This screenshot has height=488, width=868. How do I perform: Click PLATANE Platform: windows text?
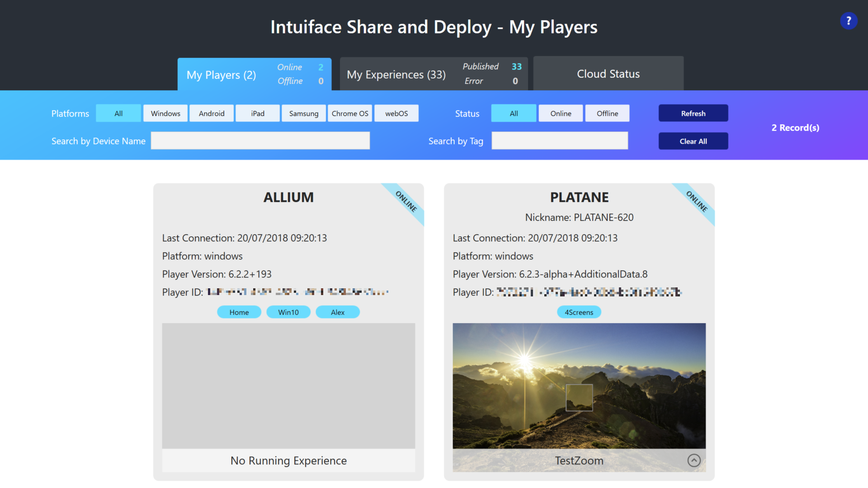(493, 256)
